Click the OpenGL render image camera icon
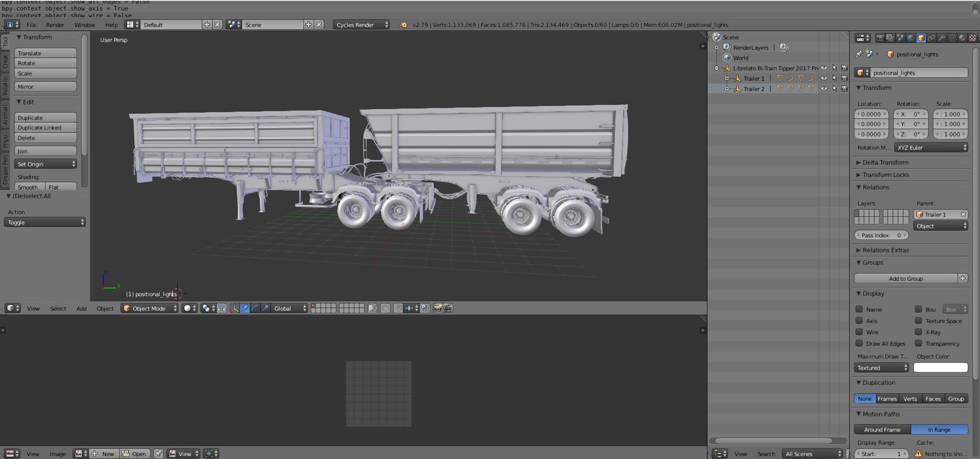 pos(437,308)
